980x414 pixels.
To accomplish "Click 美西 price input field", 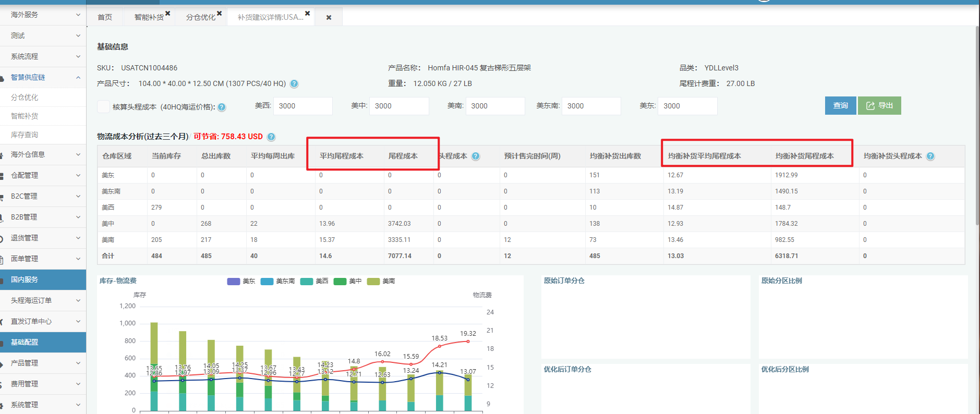I will (303, 106).
